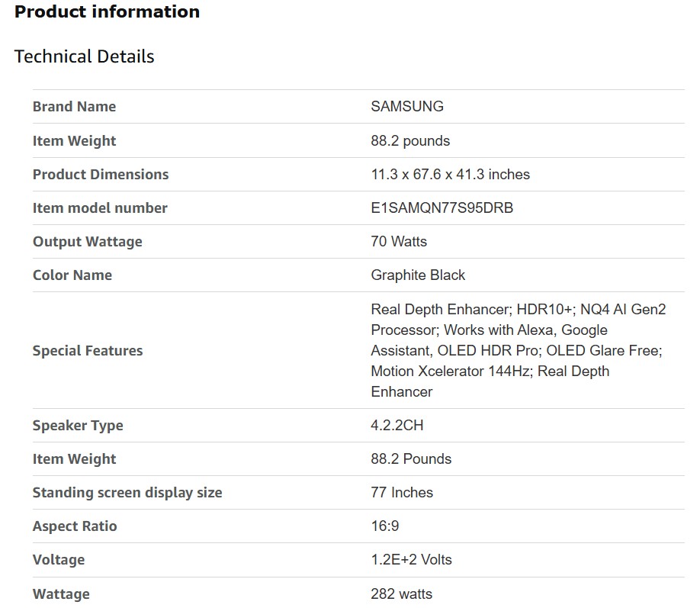Image resolution: width=700 pixels, height=608 pixels.
Task: Click the Item model number label
Action: tap(100, 208)
